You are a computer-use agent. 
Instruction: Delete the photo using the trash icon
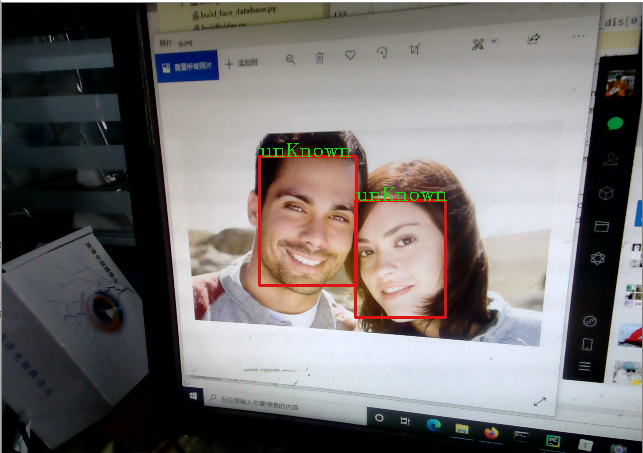320,58
